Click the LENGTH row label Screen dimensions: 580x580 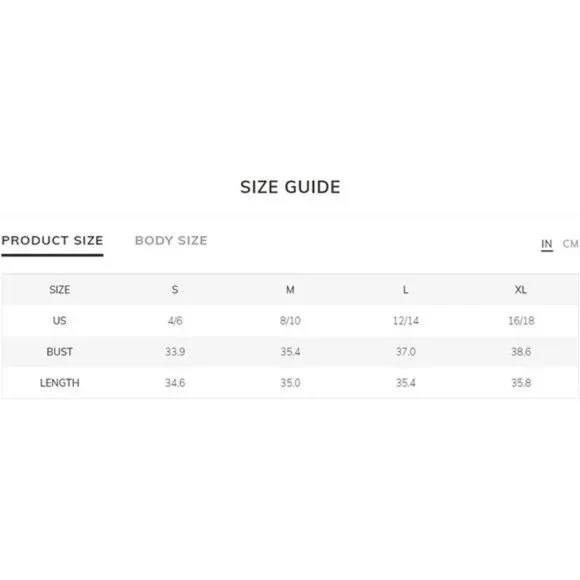[60, 383]
